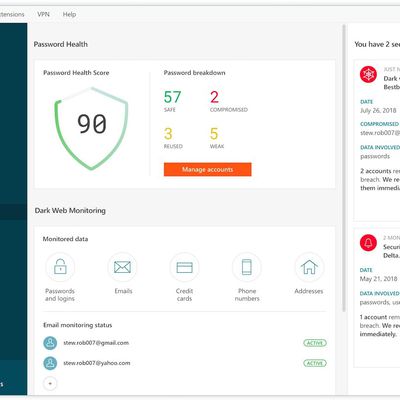Click the Manage accounts button

coord(207,169)
